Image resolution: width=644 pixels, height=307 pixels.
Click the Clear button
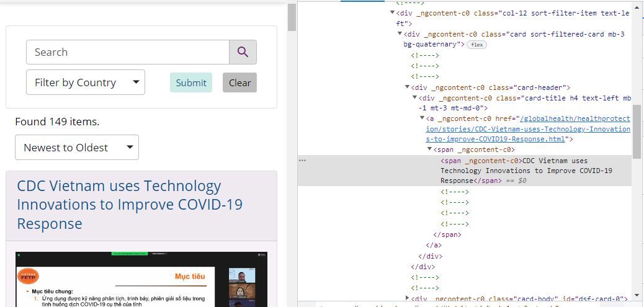coord(240,82)
